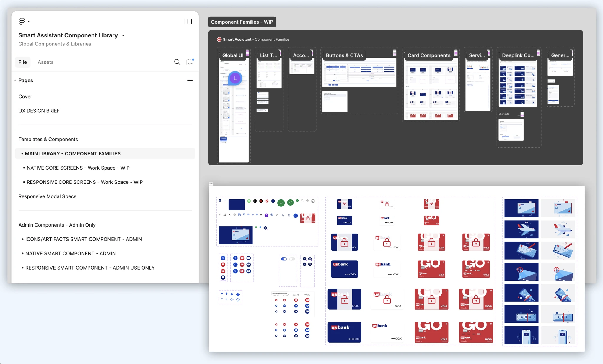Click the Spotify logo icon on canvas
Viewport: 603px width, 364px height.
pos(249,201)
